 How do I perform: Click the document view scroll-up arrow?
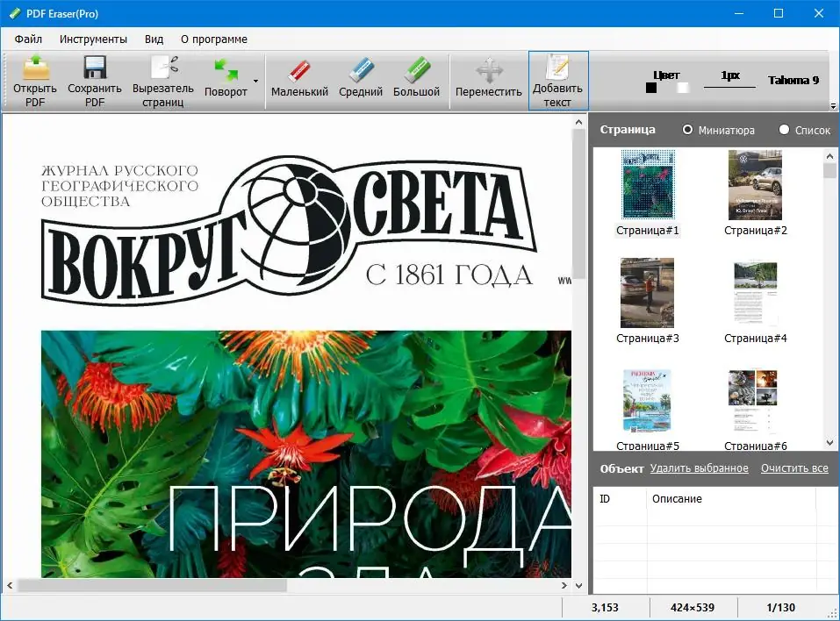point(578,123)
